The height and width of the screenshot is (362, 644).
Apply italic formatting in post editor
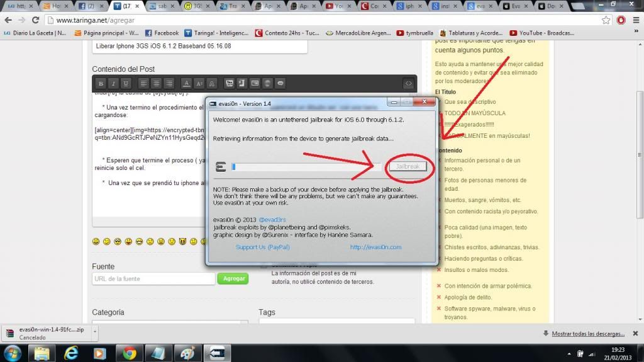[x=113, y=84]
